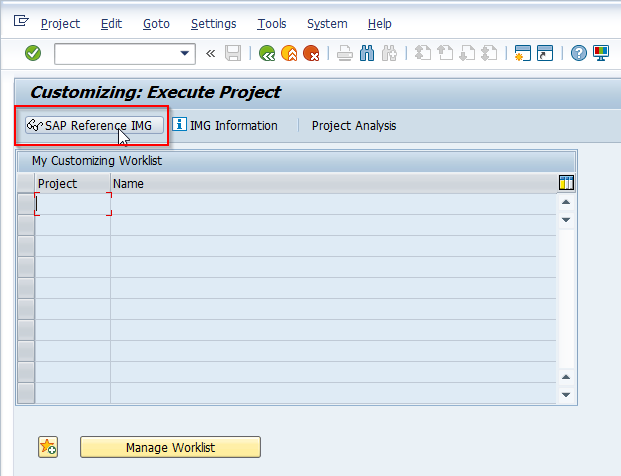Click the Last Page icon

pyautogui.click(x=489, y=53)
